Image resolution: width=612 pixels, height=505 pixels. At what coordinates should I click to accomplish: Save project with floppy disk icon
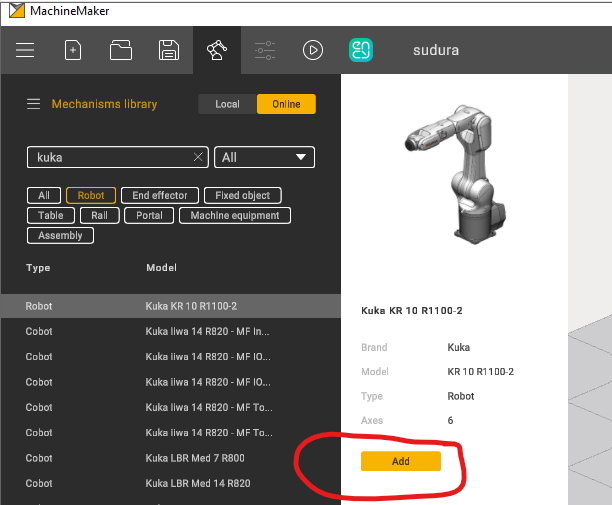(169, 50)
